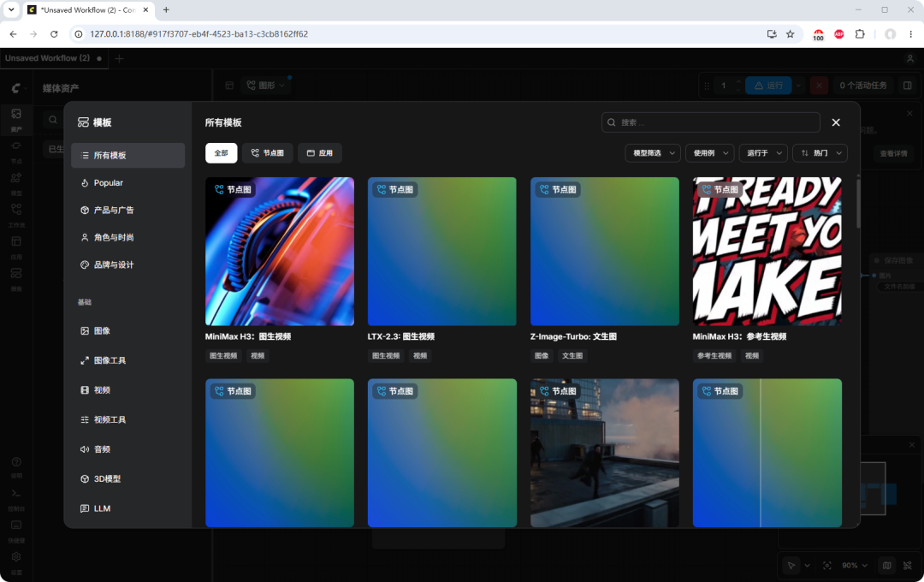The height and width of the screenshot is (582, 924).
Task: Switch to the 应用 filter tab
Action: 319,153
